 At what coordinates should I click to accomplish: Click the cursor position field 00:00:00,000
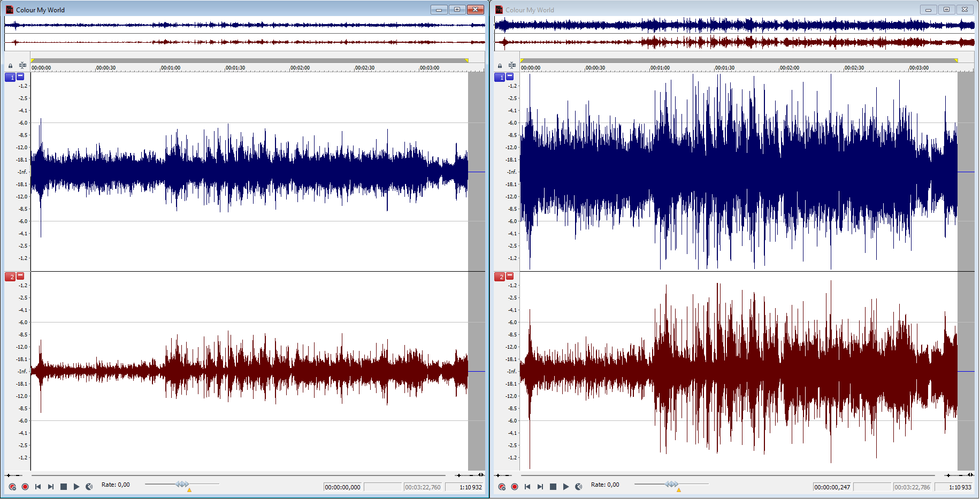pyautogui.click(x=342, y=487)
